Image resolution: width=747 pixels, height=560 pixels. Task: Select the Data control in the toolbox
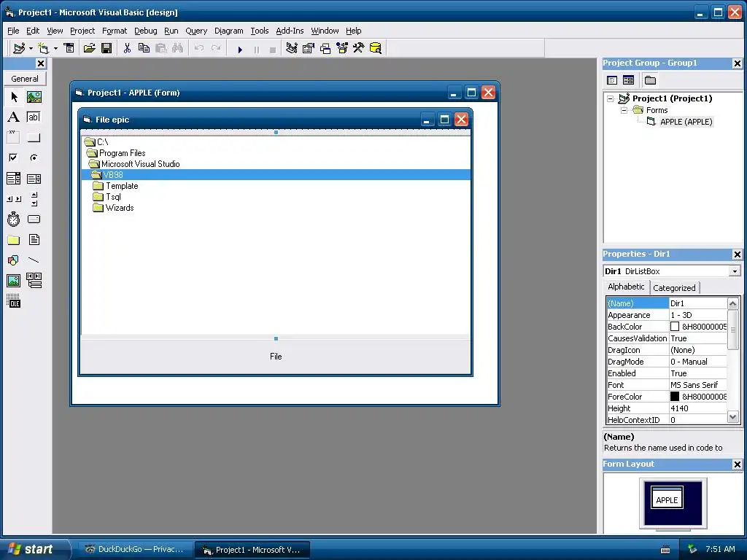34,281
